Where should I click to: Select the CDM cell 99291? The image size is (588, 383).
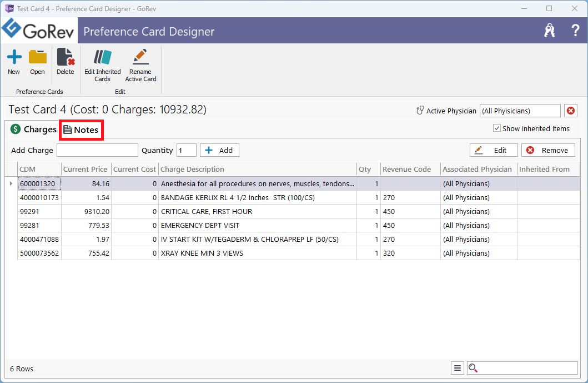39,211
